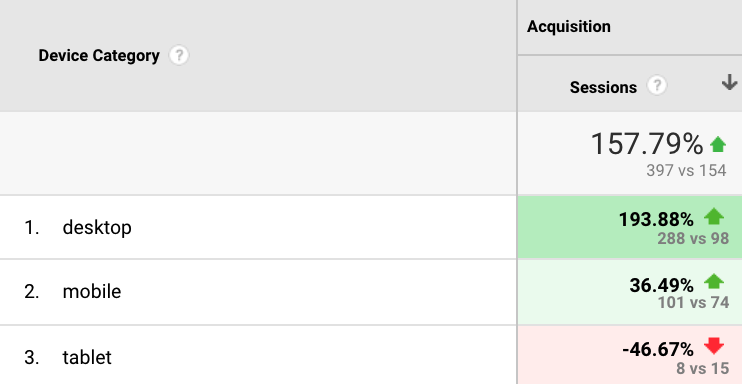The height and width of the screenshot is (384, 742).
Task: Sort by Sessions using down arrow
Action: (729, 82)
